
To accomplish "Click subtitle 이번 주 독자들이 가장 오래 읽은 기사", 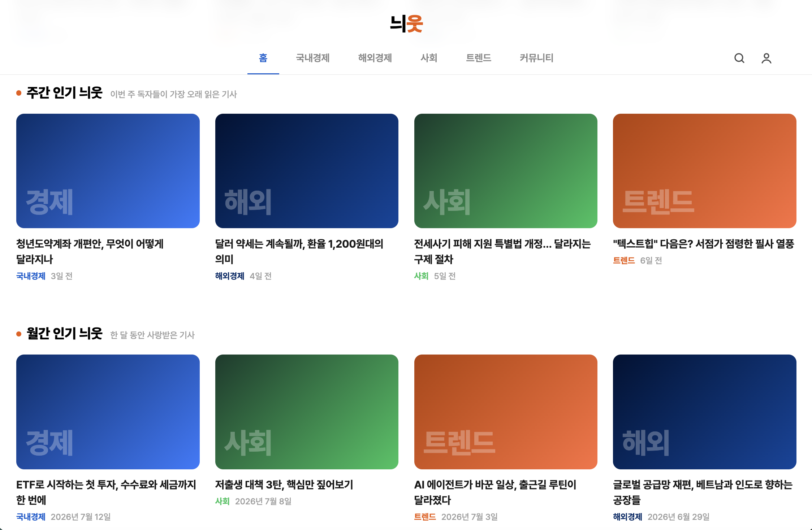I will tap(173, 94).
